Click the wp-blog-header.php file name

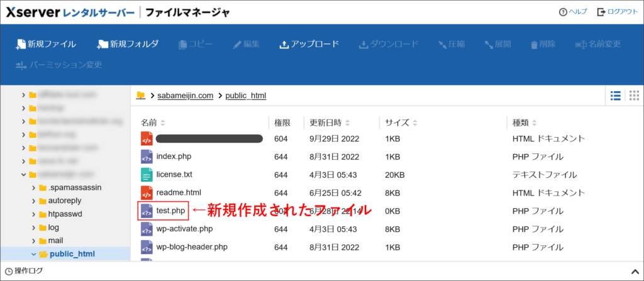click(192, 247)
